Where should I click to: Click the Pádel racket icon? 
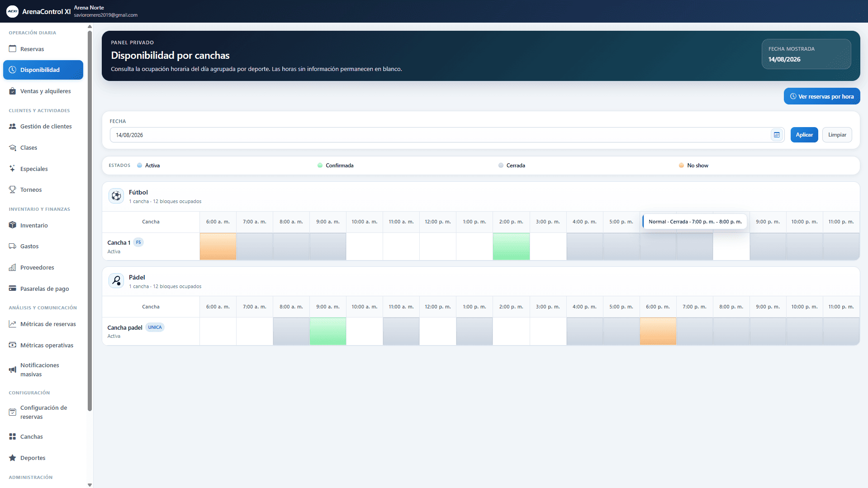point(116,281)
